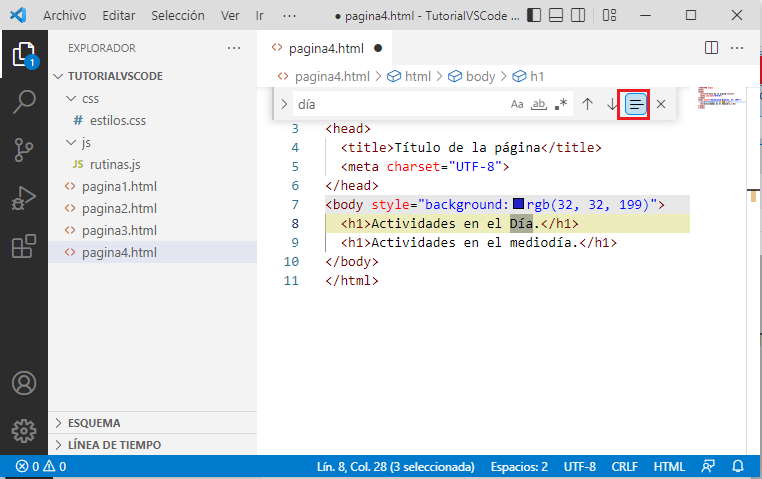Viewport: 762px width, 479px height.
Task: Select the pagina4.html editor tab
Action: coord(326,49)
